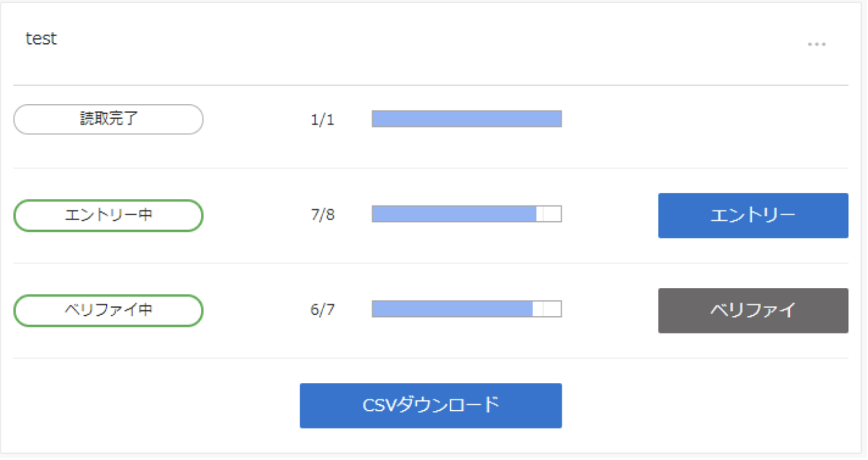868x460 pixels.
Task: Download the CSV file
Action: point(431,406)
